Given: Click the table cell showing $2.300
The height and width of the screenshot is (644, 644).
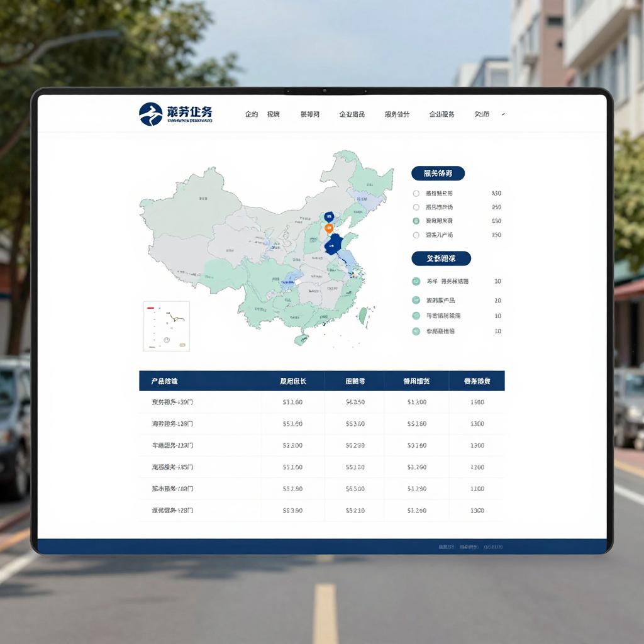Looking at the screenshot, I should coord(292,445).
